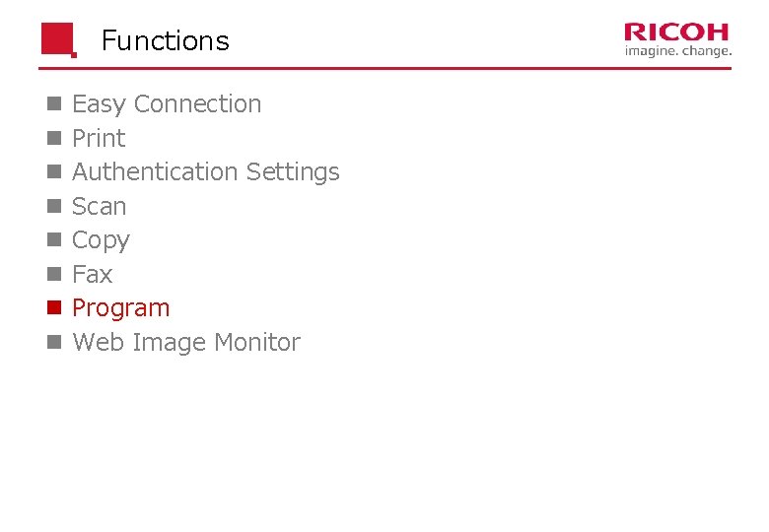
Task: Go to the Copy entry
Action: (101, 241)
